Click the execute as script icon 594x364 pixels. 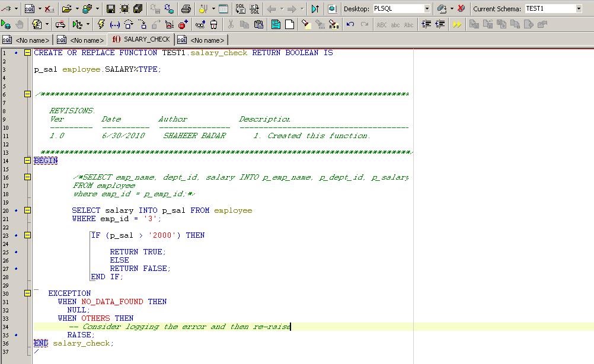(37, 24)
